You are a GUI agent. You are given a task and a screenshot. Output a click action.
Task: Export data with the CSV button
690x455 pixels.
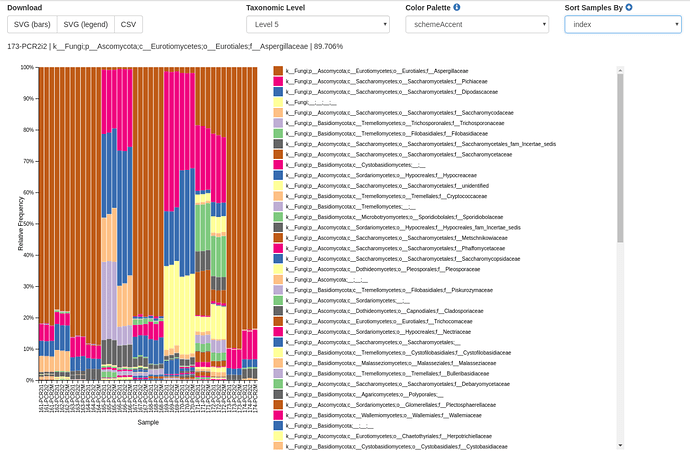pyautogui.click(x=128, y=25)
